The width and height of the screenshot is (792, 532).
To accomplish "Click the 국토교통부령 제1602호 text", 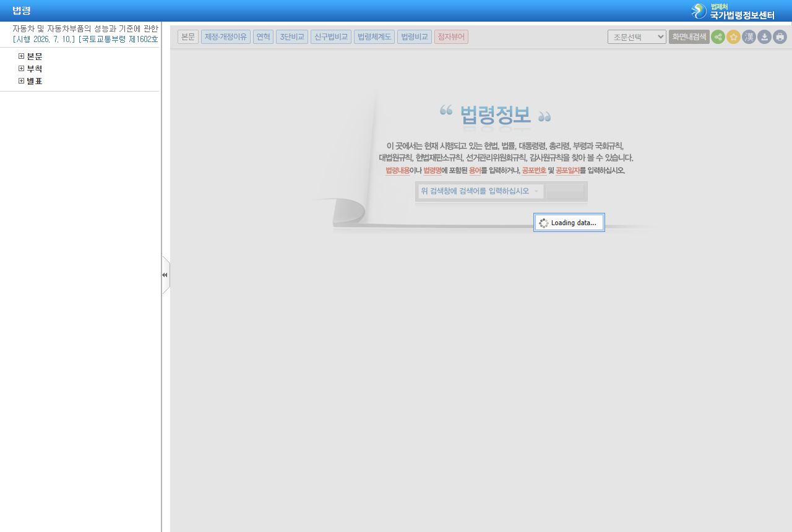I will coord(118,39).
